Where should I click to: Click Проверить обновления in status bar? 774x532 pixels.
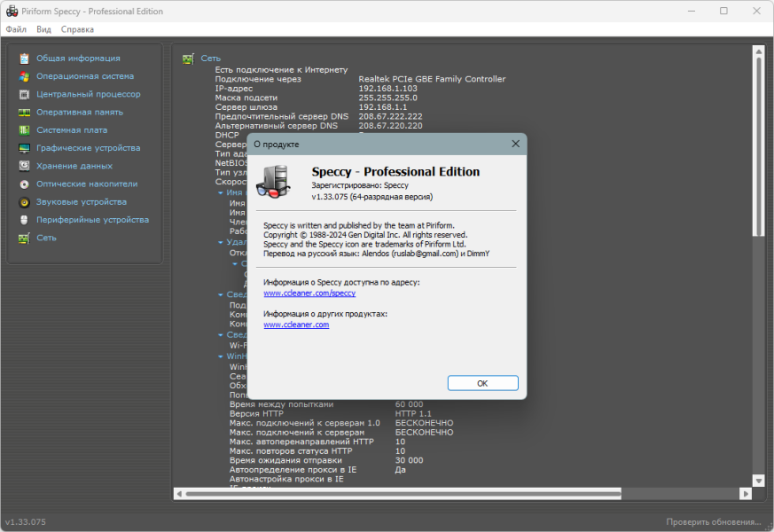coord(714,521)
